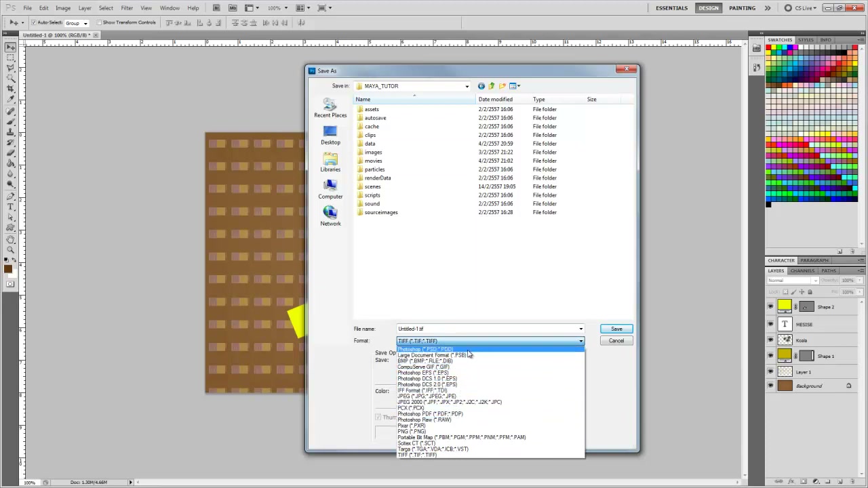
Task: Go to Recent Places in sidebar
Action: [x=330, y=108]
